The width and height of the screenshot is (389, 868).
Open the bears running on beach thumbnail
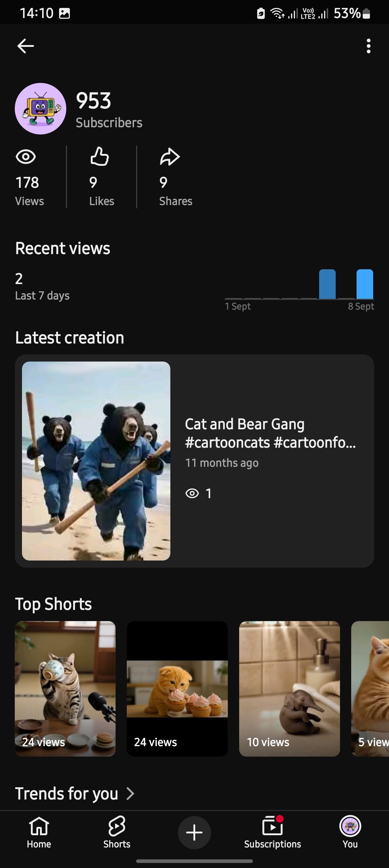click(96, 461)
